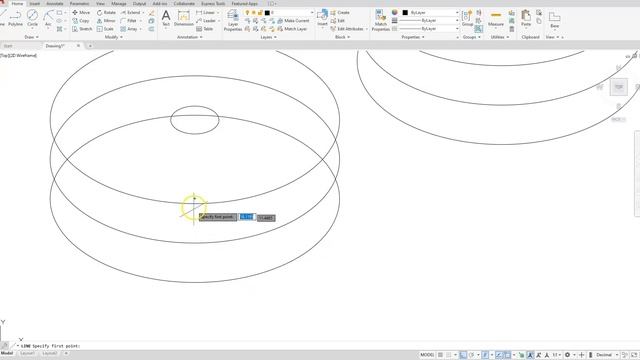Insert a Table
Image resolution: width=640 pixels, height=360 pixels.
point(204,29)
